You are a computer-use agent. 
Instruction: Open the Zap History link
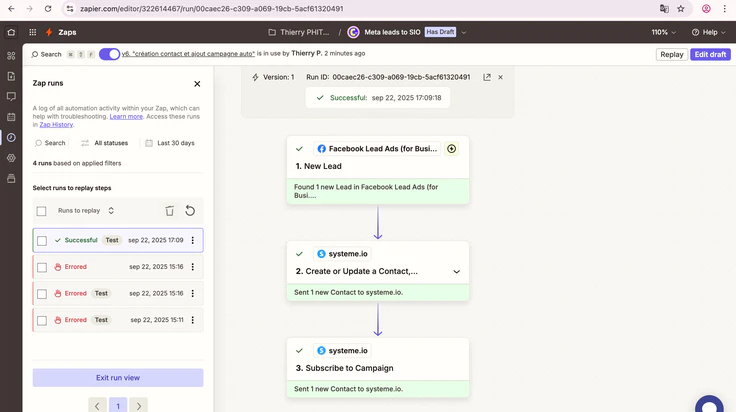pyautogui.click(x=56, y=124)
